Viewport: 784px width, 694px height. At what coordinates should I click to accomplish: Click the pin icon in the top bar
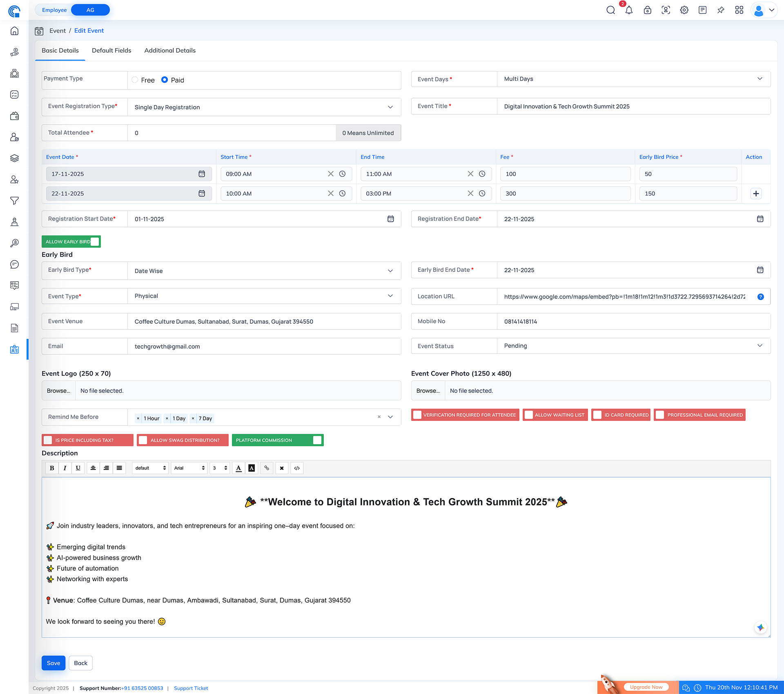point(721,10)
